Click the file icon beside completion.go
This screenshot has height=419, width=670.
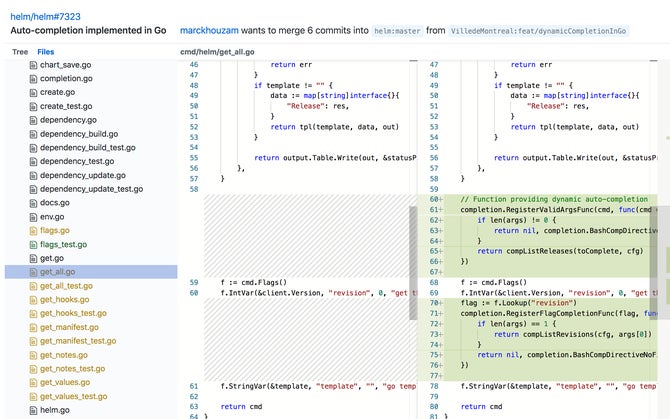pos(33,79)
